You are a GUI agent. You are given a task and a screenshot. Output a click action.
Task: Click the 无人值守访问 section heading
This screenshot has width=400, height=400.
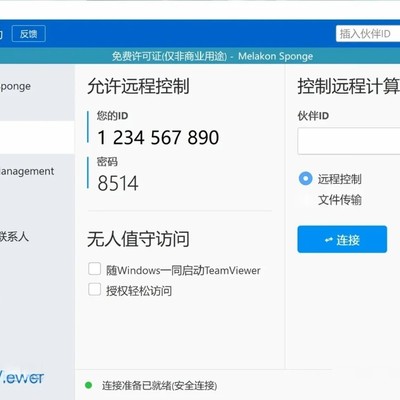(138, 239)
